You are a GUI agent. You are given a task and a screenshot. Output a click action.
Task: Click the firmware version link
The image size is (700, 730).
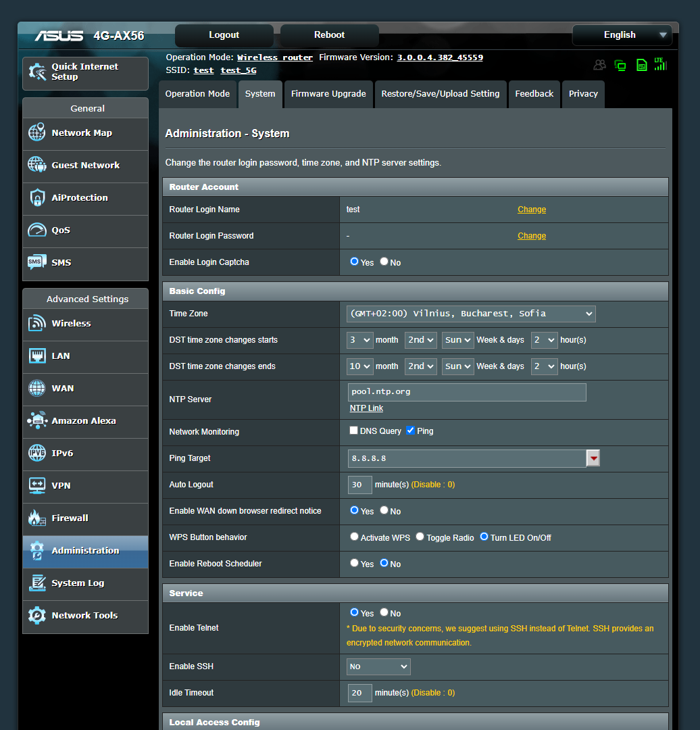440,57
